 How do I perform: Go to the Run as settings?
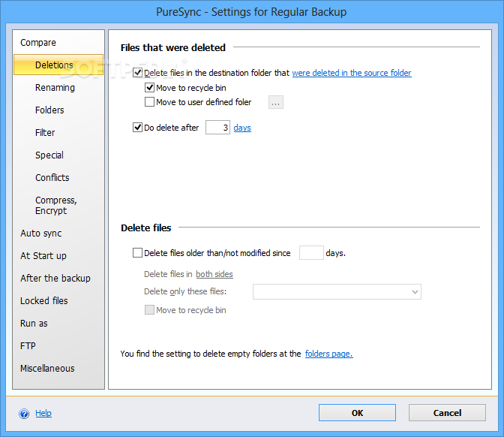34,324
